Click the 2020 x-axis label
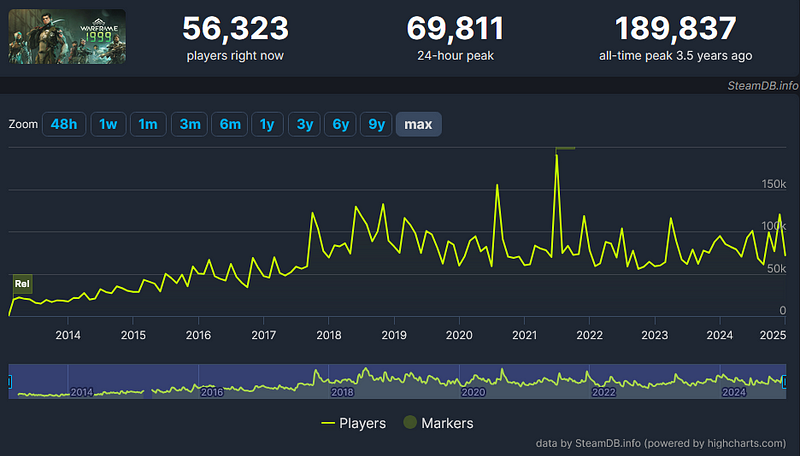Viewport: 800px width, 456px height. point(459,335)
